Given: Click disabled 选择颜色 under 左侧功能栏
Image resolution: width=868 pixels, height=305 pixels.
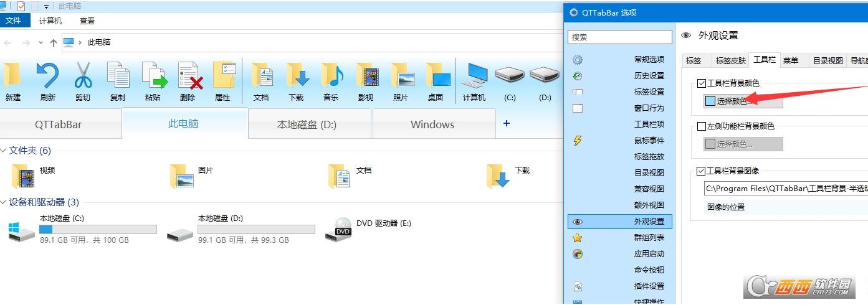Looking at the screenshot, I should pyautogui.click(x=743, y=144).
